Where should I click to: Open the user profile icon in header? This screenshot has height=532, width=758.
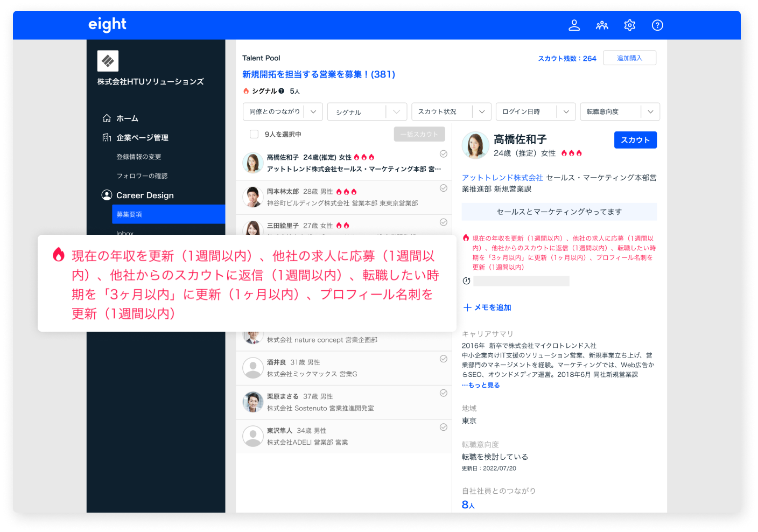click(x=574, y=25)
